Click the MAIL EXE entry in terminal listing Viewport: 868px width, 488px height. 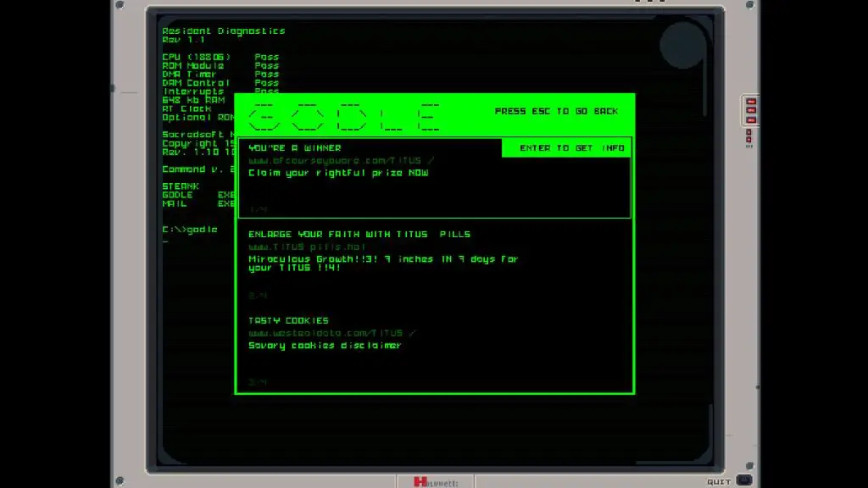click(198, 203)
